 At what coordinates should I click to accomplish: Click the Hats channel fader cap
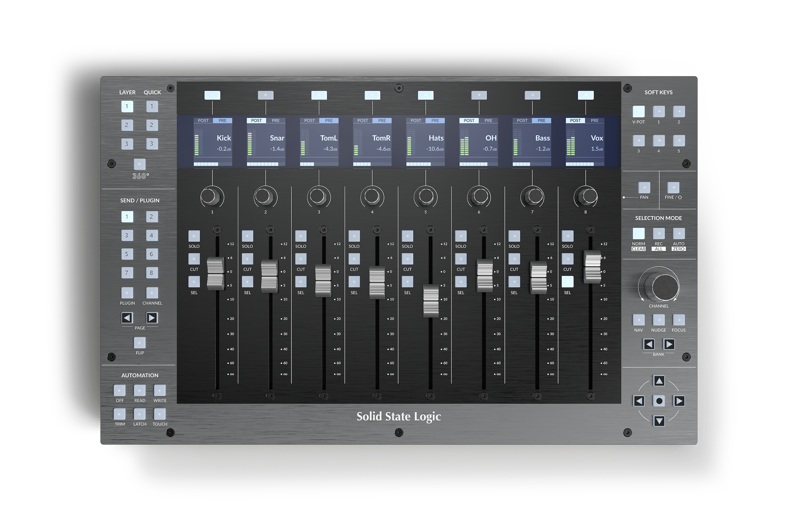tap(431, 301)
